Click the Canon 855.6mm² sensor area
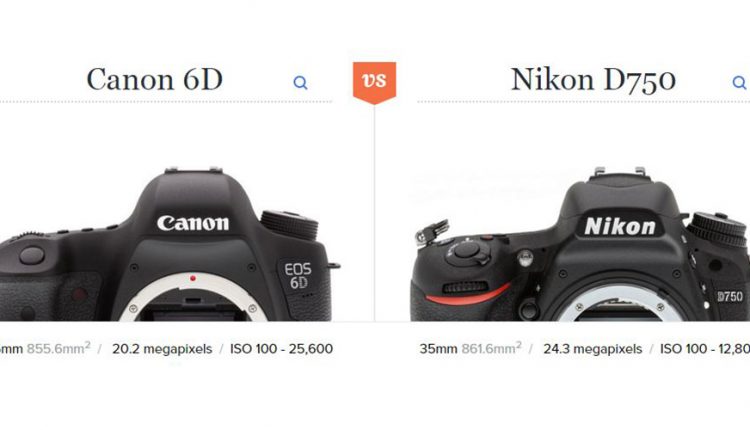This screenshot has width=750, height=430. 58,348
